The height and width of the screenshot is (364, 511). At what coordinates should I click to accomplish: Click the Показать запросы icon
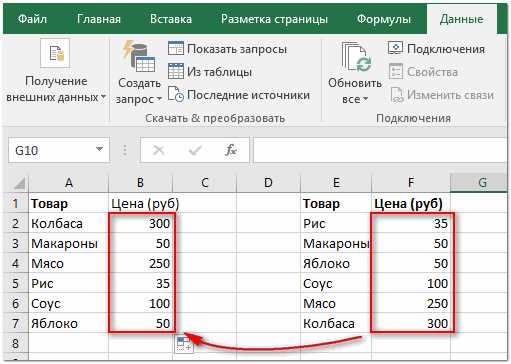pos(176,49)
